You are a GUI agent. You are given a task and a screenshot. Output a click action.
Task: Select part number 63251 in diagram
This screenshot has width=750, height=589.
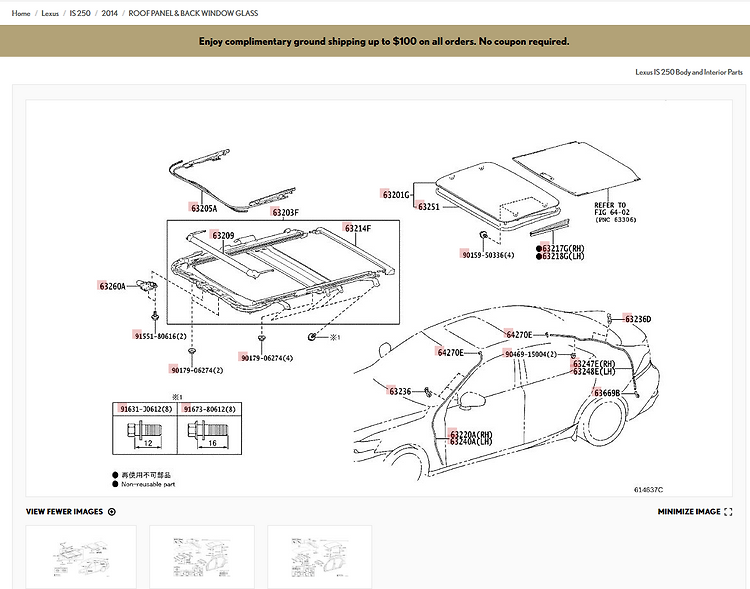[428, 207]
